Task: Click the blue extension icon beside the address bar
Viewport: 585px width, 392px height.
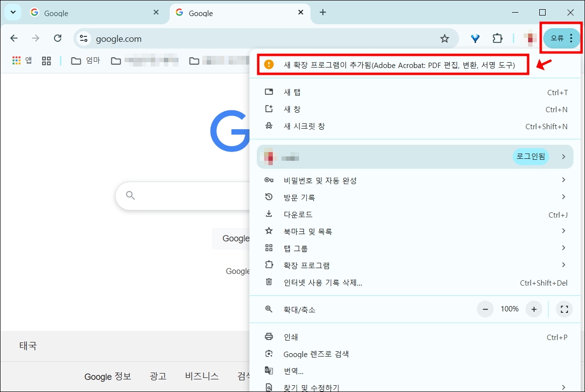Action: click(x=475, y=38)
